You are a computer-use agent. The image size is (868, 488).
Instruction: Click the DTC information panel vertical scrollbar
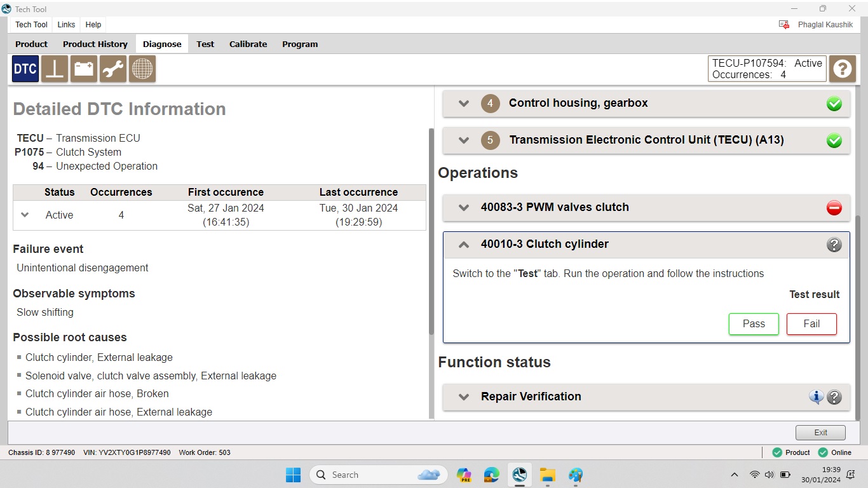432,232
